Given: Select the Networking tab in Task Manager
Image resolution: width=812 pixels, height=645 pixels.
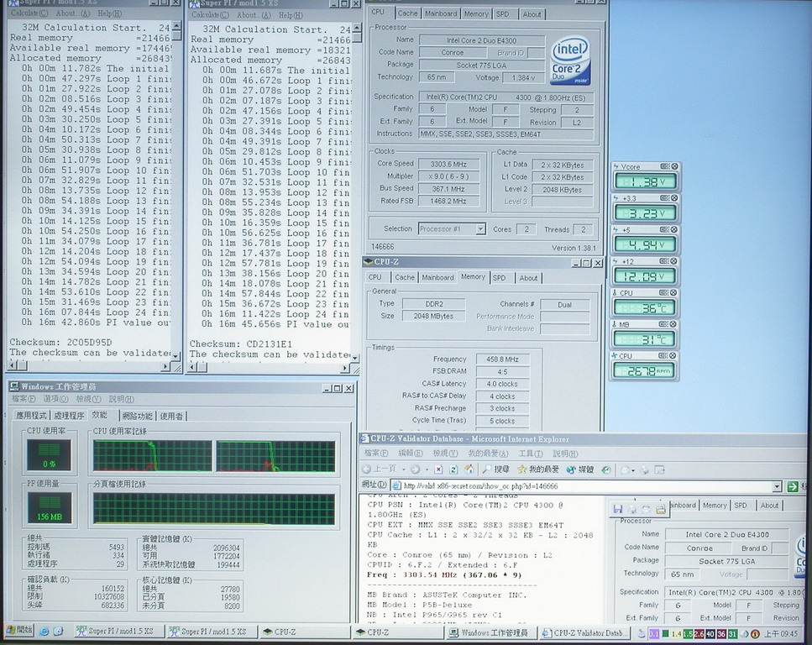Looking at the screenshot, I should click(x=137, y=416).
